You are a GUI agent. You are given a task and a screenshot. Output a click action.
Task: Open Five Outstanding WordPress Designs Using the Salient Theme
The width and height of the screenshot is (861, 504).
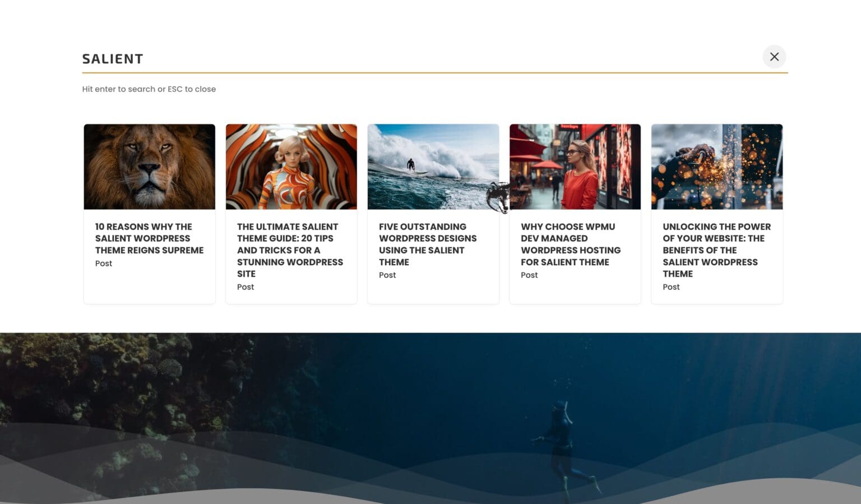pyautogui.click(x=428, y=238)
